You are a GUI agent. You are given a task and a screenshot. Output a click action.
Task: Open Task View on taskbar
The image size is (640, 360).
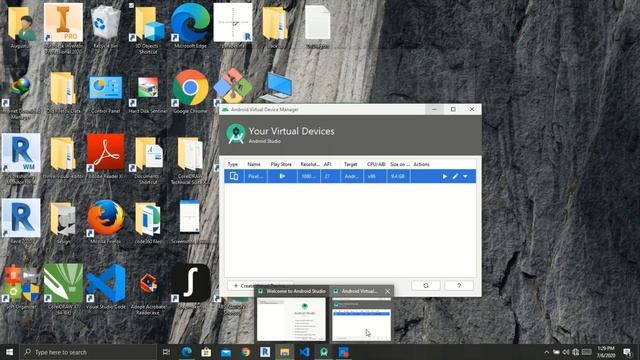[166, 352]
